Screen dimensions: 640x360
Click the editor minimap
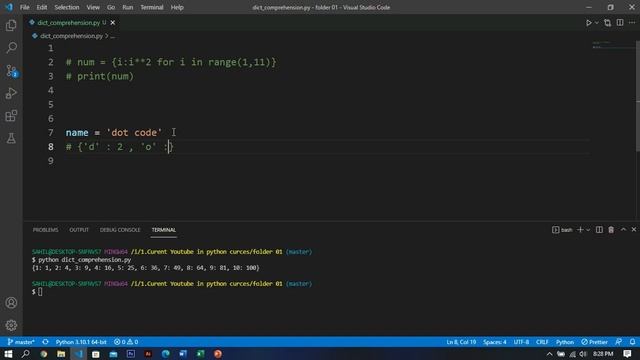612,45
